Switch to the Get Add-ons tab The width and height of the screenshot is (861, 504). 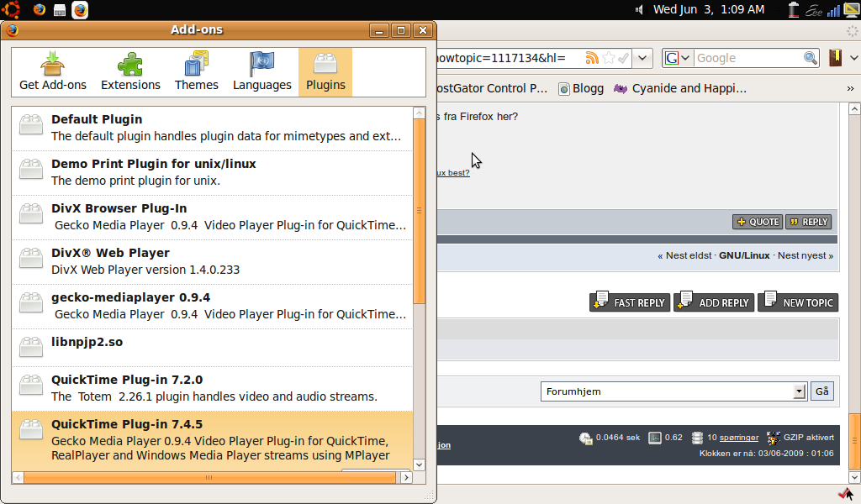[x=53, y=71]
